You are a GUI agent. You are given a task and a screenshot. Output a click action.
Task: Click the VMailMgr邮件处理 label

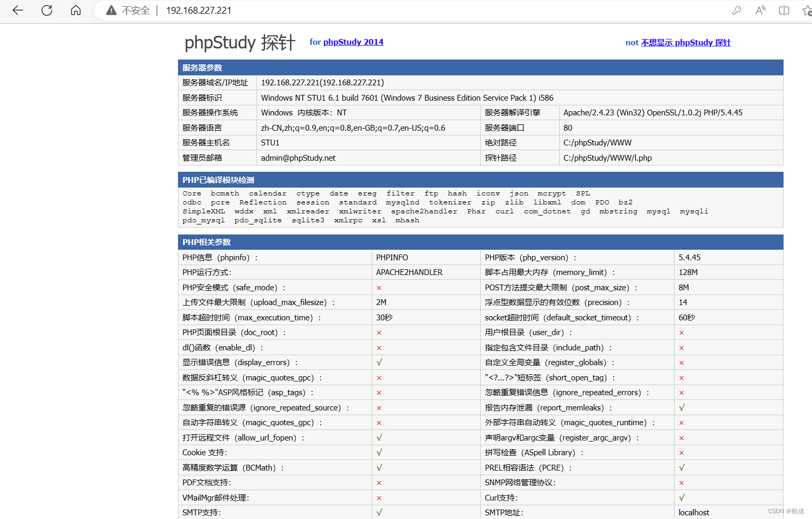(216, 498)
